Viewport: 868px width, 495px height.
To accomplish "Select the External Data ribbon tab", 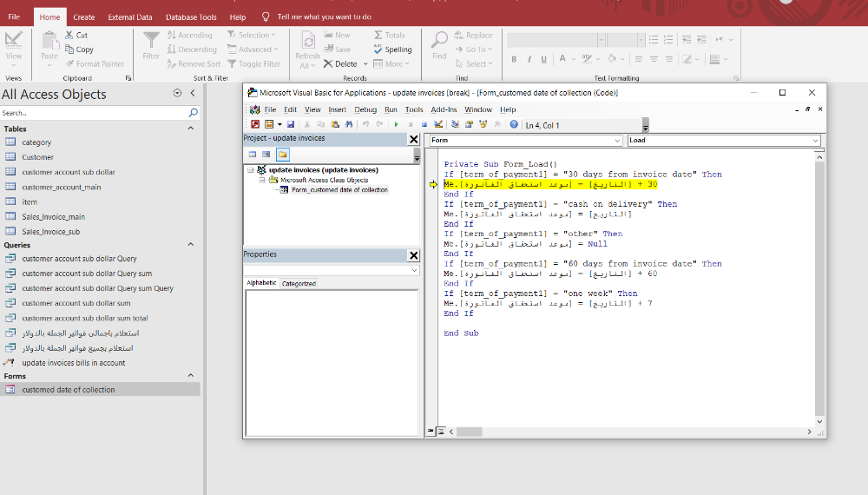I will (130, 17).
